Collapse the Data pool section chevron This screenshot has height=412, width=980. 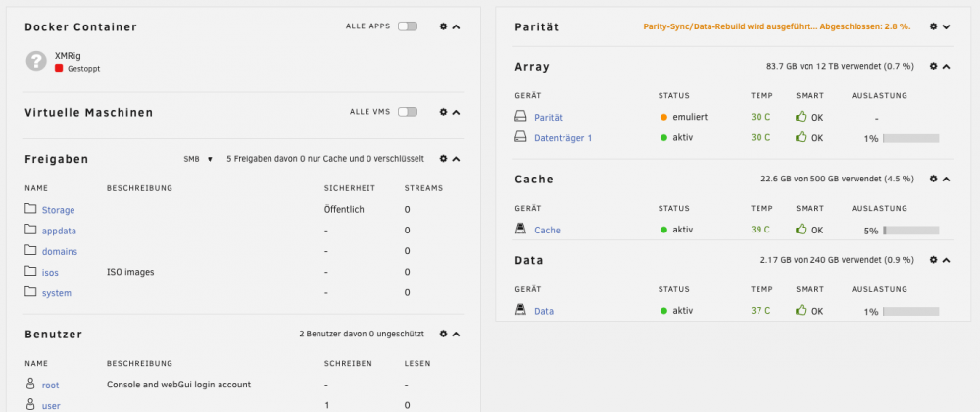(x=947, y=259)
